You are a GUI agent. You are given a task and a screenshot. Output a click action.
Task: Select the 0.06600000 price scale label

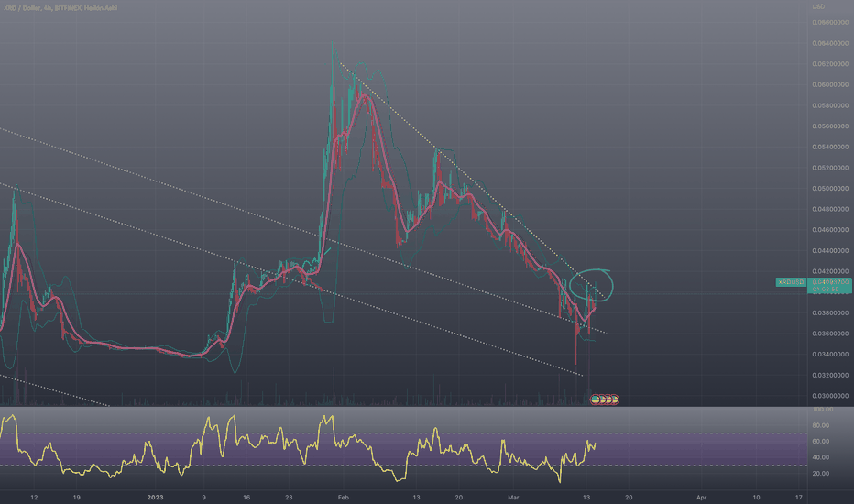pos(830,22)
